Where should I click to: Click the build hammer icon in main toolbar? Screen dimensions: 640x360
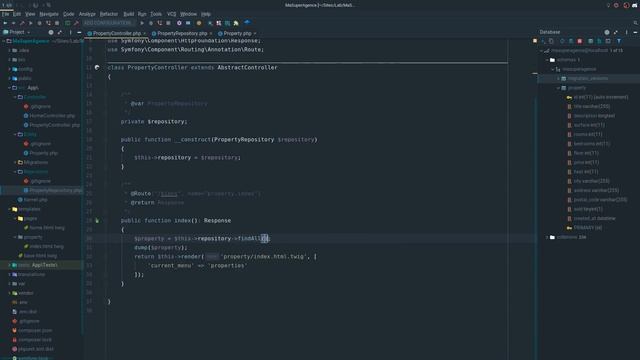pos(76,23)
